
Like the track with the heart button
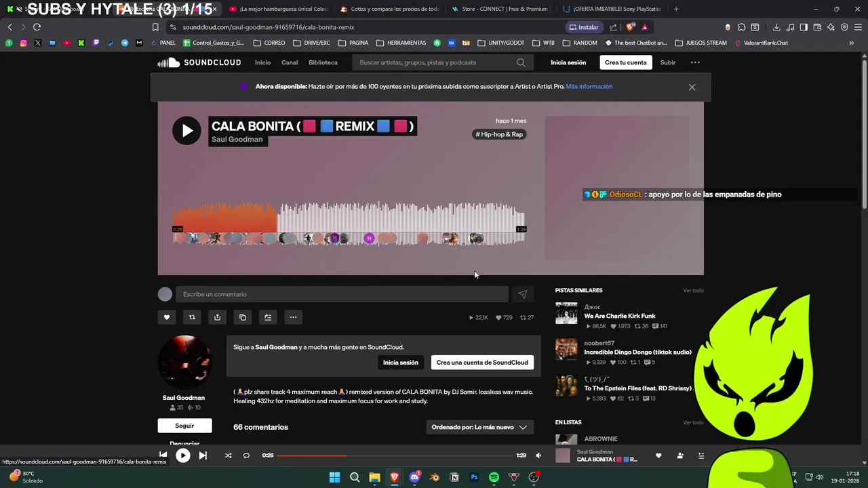tap(167, 317)
